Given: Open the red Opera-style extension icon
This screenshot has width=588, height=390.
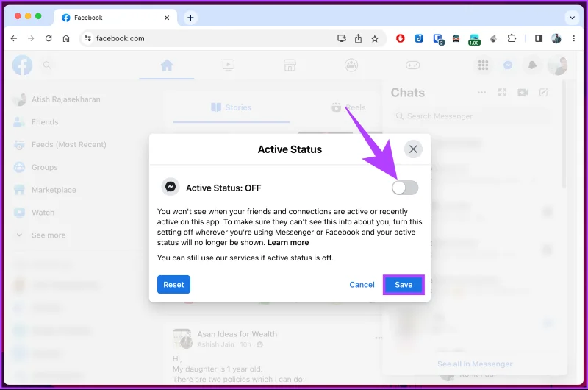Looking at the screenshot, I should [401, 38].
